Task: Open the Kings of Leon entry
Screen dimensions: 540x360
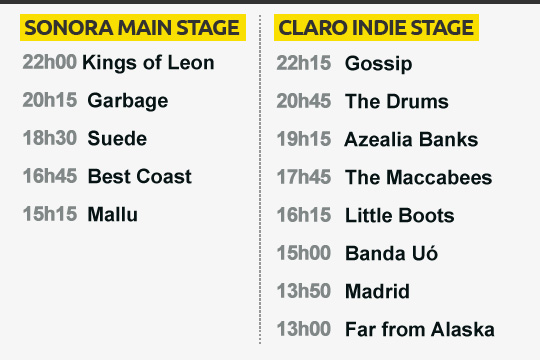Action: coord(148,63)
